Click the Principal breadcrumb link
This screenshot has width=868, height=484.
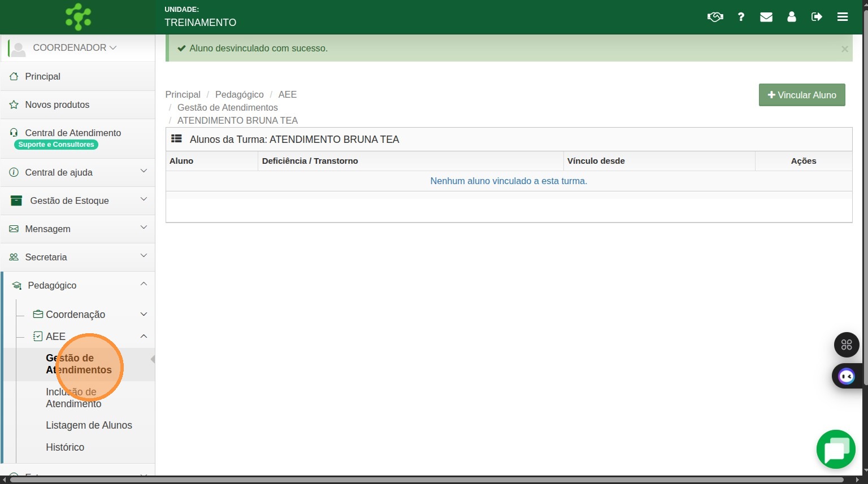183,94
